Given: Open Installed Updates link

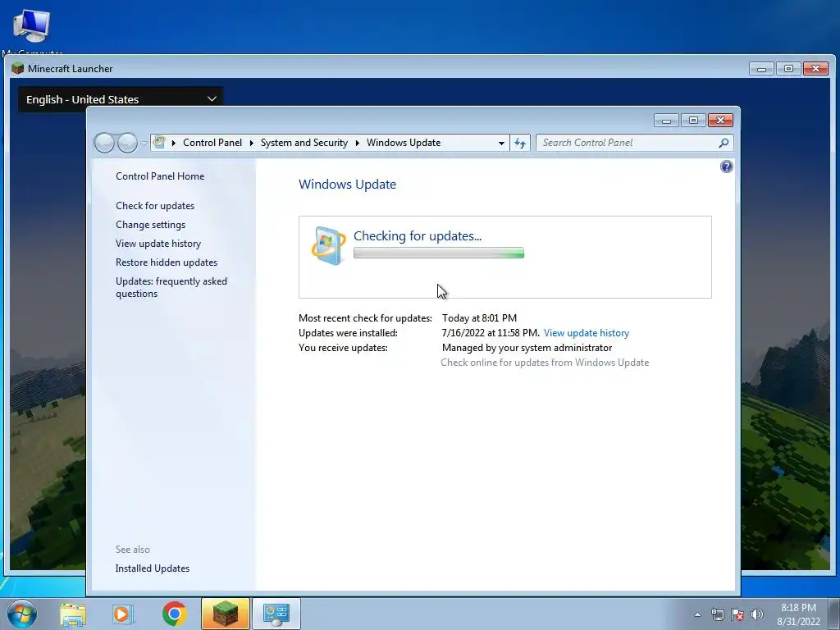Looking at the screenshot, I should pyautogui.click(x=152, y=568).
